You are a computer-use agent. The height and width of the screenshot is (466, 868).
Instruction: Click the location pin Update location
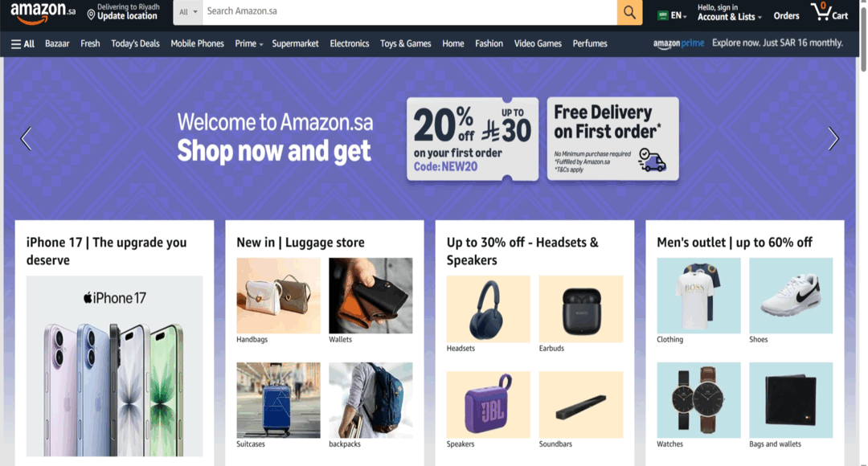tap(123, 11)
